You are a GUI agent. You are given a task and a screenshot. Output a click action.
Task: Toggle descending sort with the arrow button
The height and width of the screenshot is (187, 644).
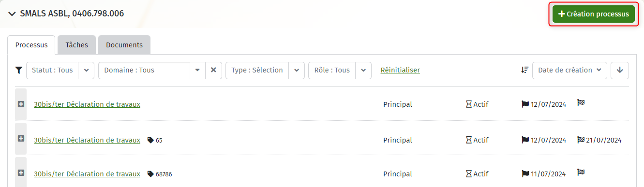620,70
